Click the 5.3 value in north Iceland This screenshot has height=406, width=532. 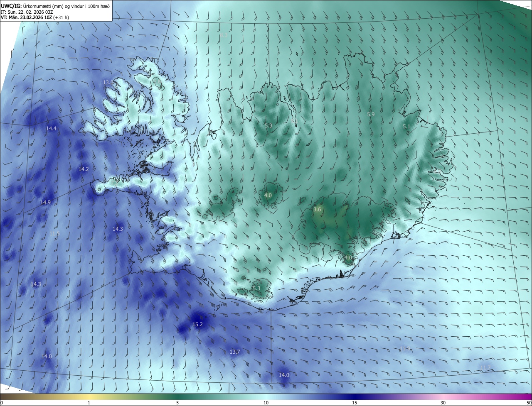point(268,125)
